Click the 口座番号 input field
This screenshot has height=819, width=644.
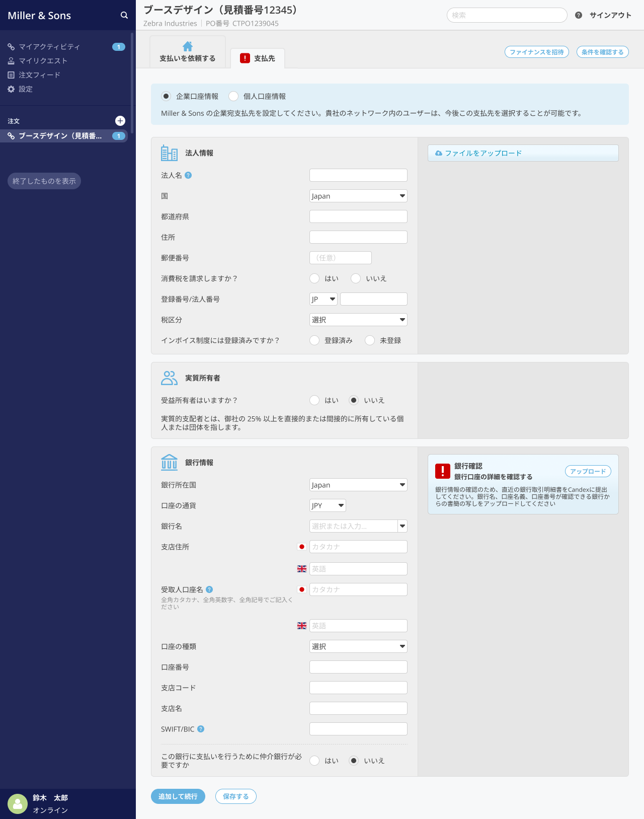358,667
